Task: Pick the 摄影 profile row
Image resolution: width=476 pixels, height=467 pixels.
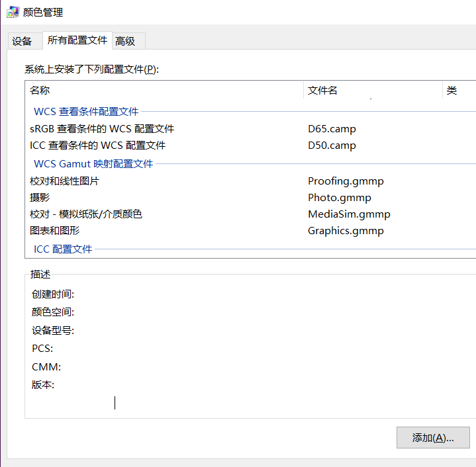Action: (40, 198)
